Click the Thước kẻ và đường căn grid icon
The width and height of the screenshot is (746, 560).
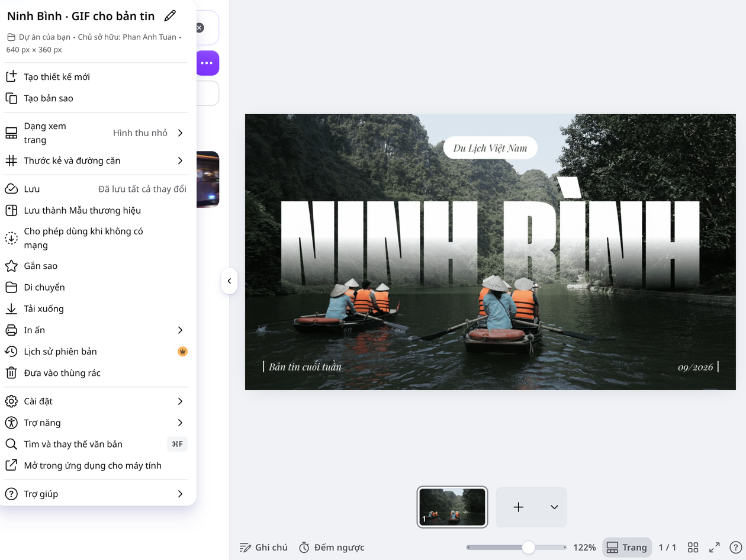point(11,160)
